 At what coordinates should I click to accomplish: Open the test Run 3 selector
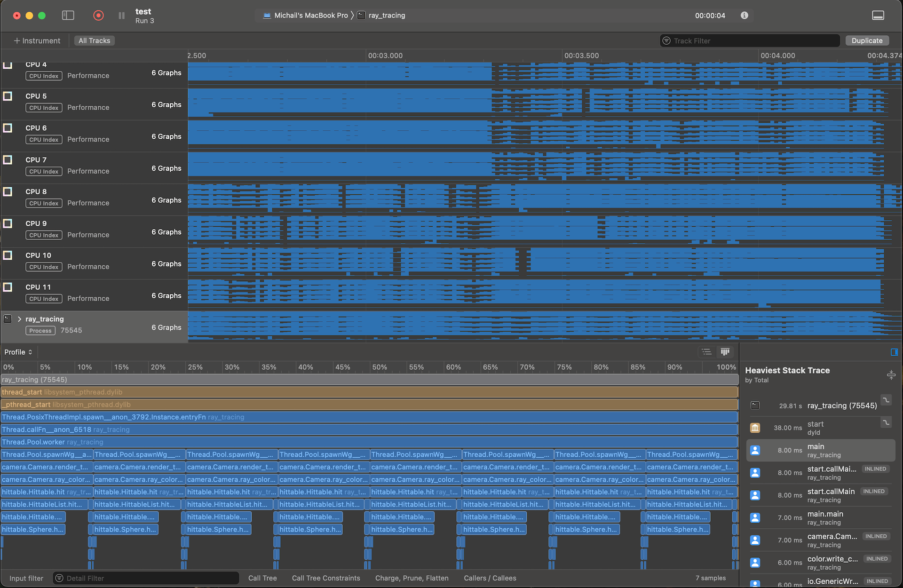point(144,16)
